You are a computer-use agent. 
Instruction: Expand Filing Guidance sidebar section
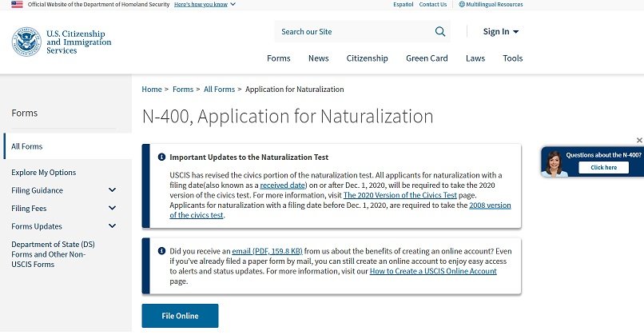click(x=112, y=190)
